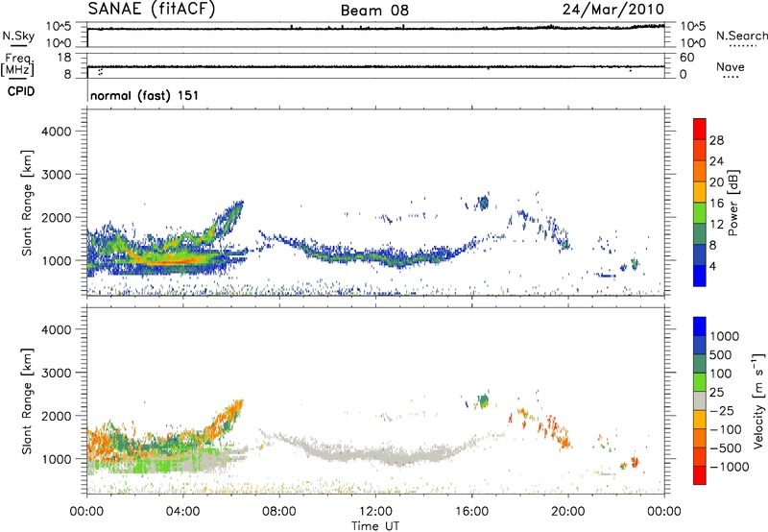Click the 20 value on Power colorbar
This screenshot has width=768, height=532.
pyautogui.click(x=716, y=182)
